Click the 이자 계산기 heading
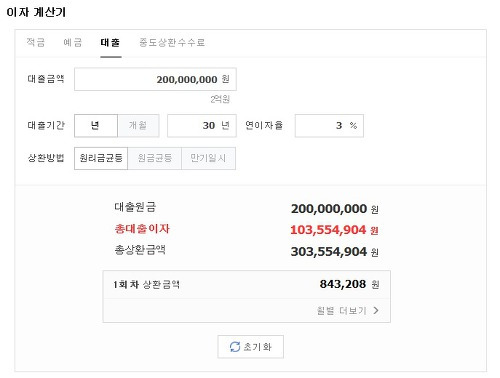Viewport: 500px width, 378px height. tap(36, 12)
